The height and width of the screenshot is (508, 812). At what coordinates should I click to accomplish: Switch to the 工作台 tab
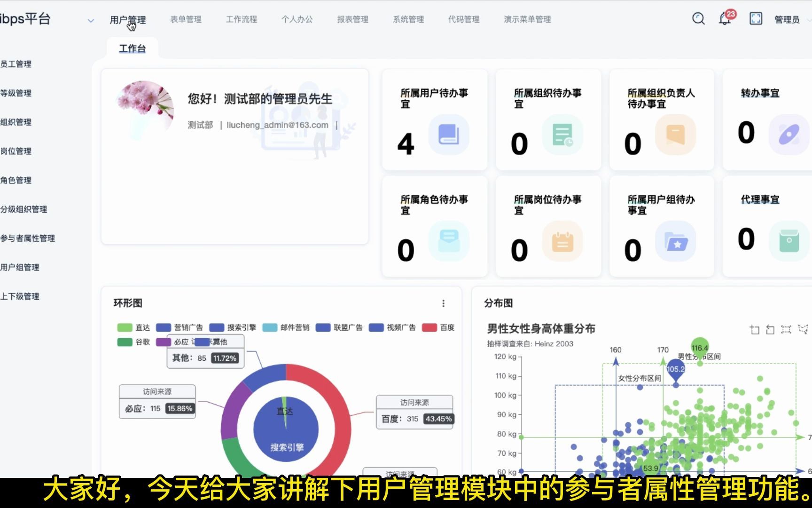click(x=133, y=48)
